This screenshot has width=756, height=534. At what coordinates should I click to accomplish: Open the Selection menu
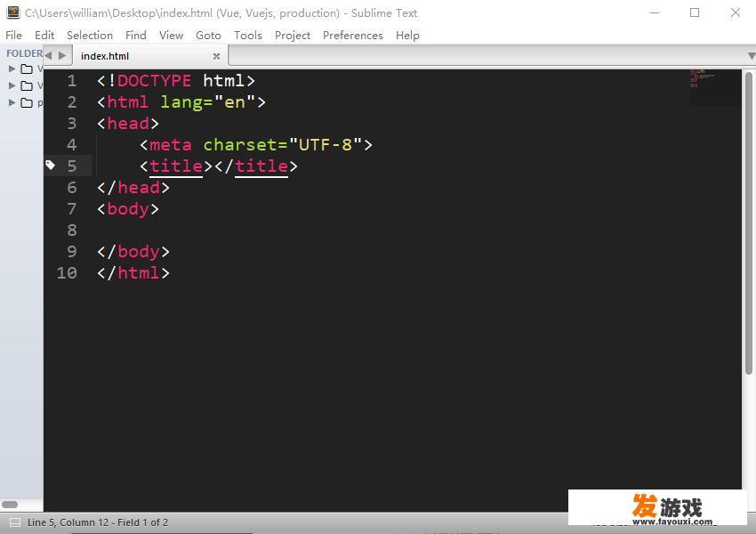90,36
